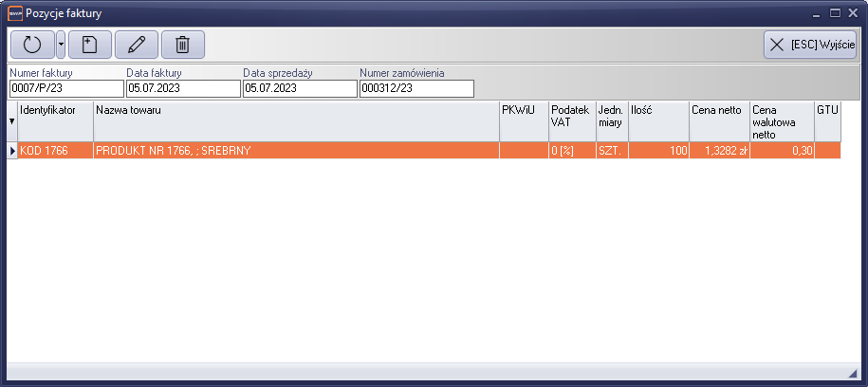
Task: Click the Data faktury field
Action: tap(183, 88)
